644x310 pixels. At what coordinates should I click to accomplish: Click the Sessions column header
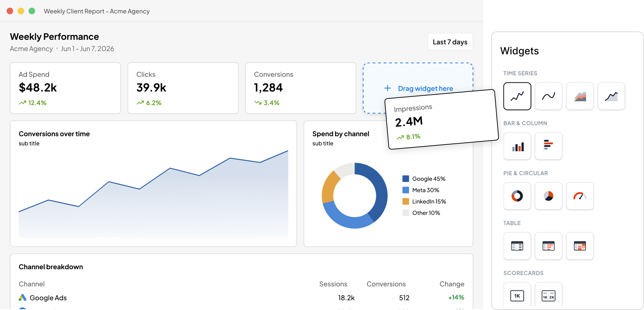[333, 284]
